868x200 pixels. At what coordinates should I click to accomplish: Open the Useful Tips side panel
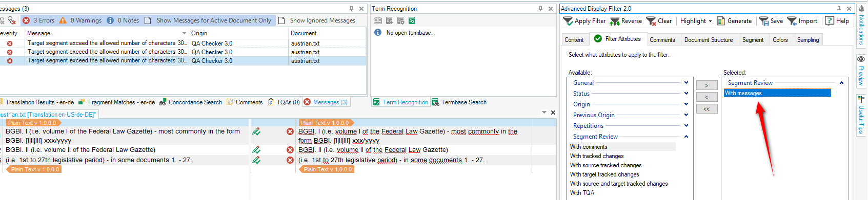861,114
